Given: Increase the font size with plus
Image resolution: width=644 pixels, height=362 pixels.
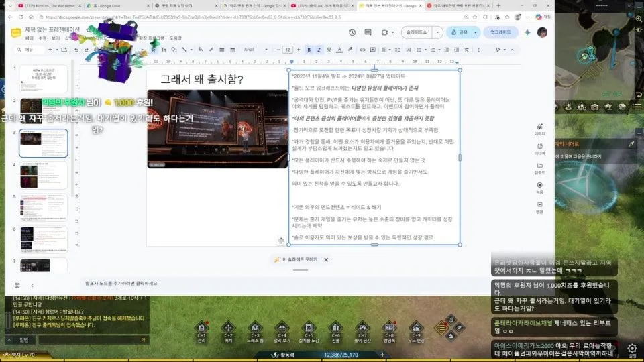Looking at the screenshot, I should coord(298,50).
